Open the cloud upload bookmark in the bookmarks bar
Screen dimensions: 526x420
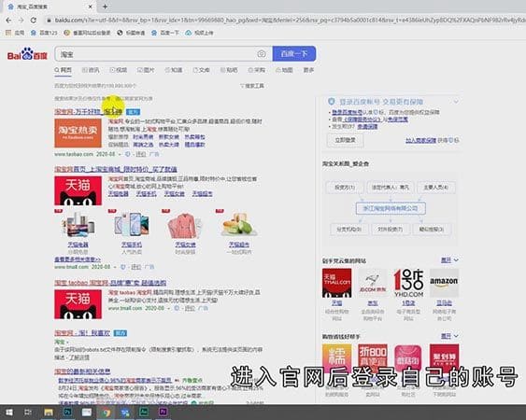[199, 33]
